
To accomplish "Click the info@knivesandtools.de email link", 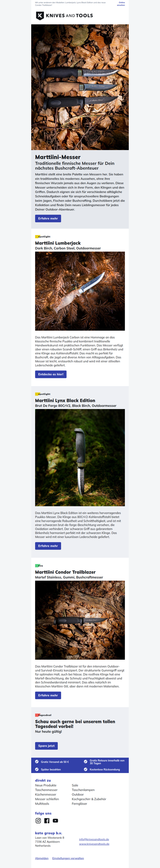I will click(94, 839).
